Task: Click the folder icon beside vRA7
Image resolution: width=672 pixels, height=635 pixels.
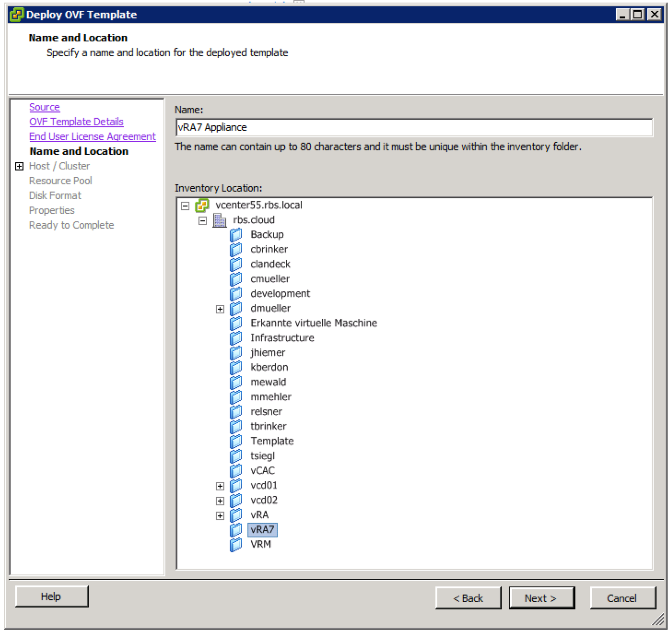Action: point(236,530)
